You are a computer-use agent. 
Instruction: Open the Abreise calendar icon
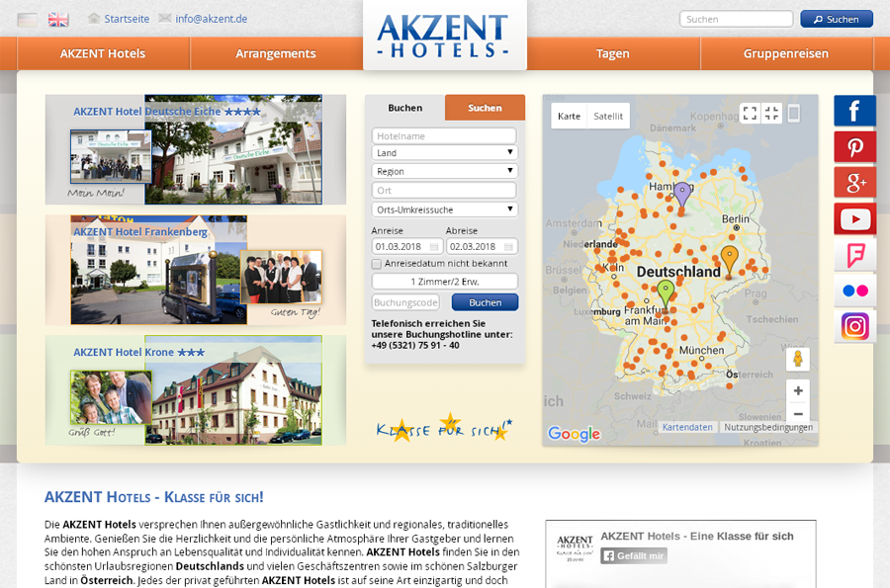tap(508, 247)
